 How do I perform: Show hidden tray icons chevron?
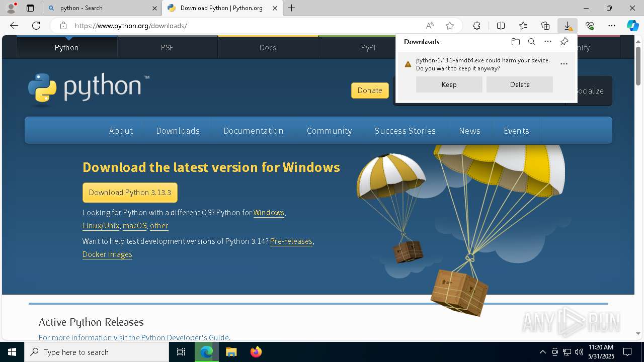pyautogui.click(x=542, y=352)
